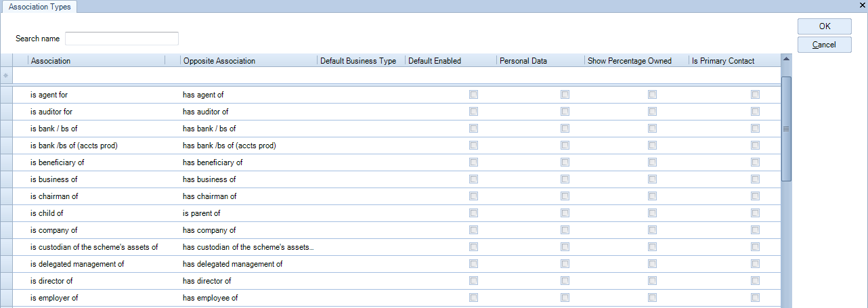The width and height of the screenshot is (868, 308).
Task: Enable Default Enabled for 'is company of'
Action: tap(473, 230)
